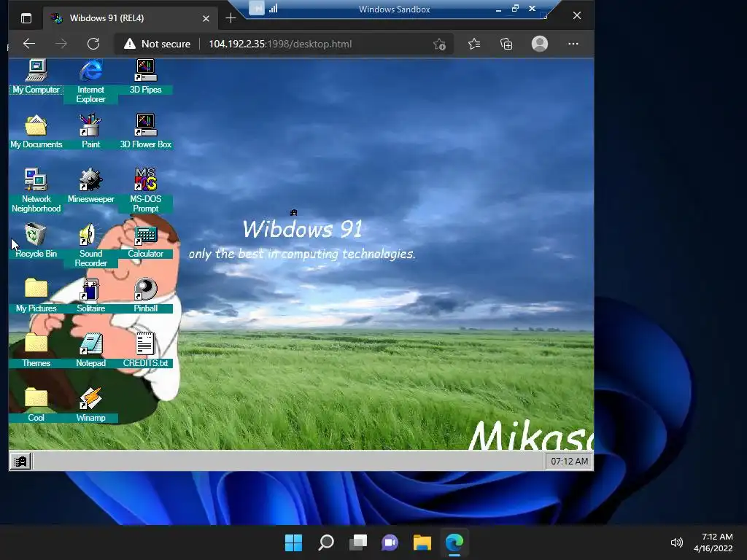Go back using browser back arrow
The image size is (747, 560).
pyautogui.click(x=29, y=44)
